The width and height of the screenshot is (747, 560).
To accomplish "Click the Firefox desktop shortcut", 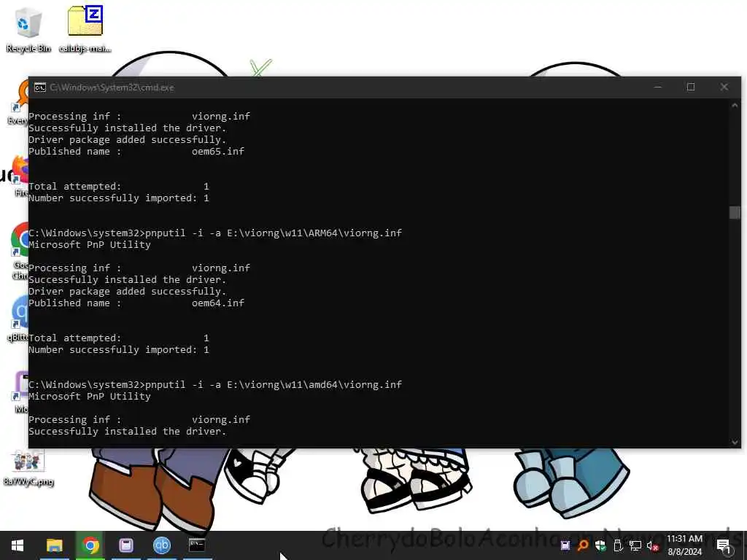I will (20, 175).
